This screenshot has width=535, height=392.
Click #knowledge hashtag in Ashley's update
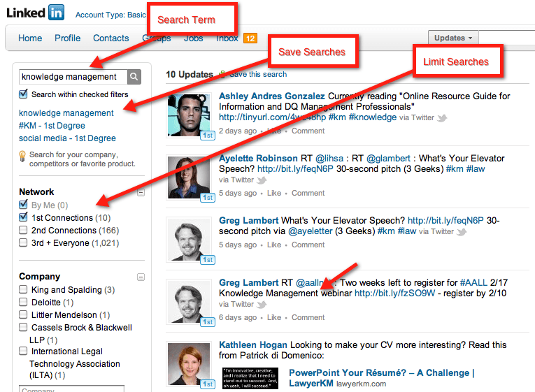[x=373, y=117]
